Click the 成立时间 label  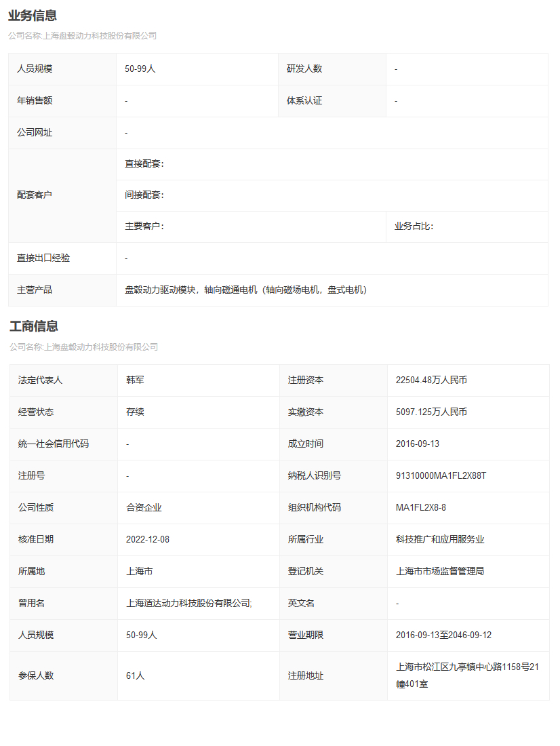tap(306, 444)
